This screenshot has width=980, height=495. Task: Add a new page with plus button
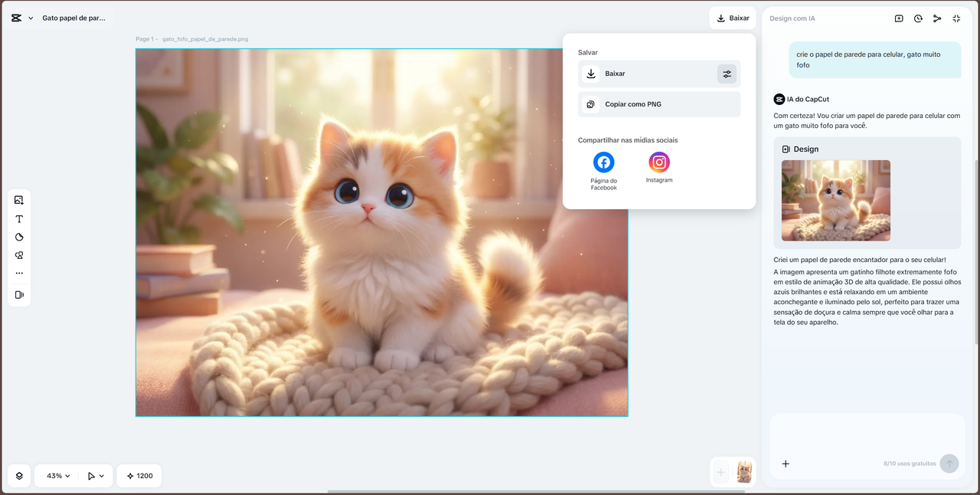720,472
